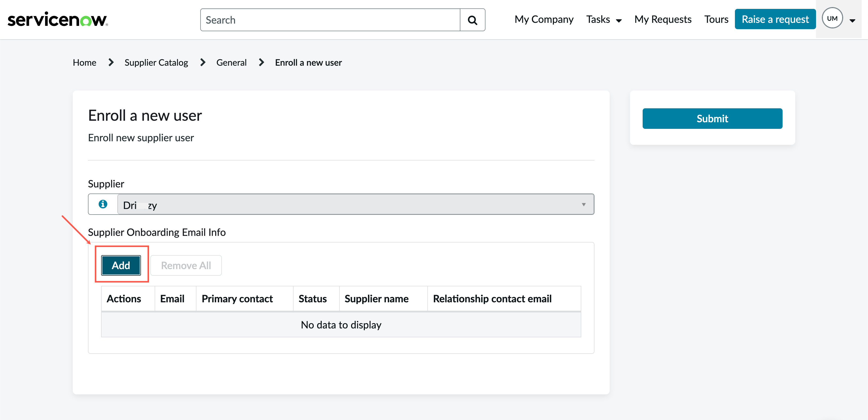Open Tours from the header
The image size is (868, 420).
(716, 20)
